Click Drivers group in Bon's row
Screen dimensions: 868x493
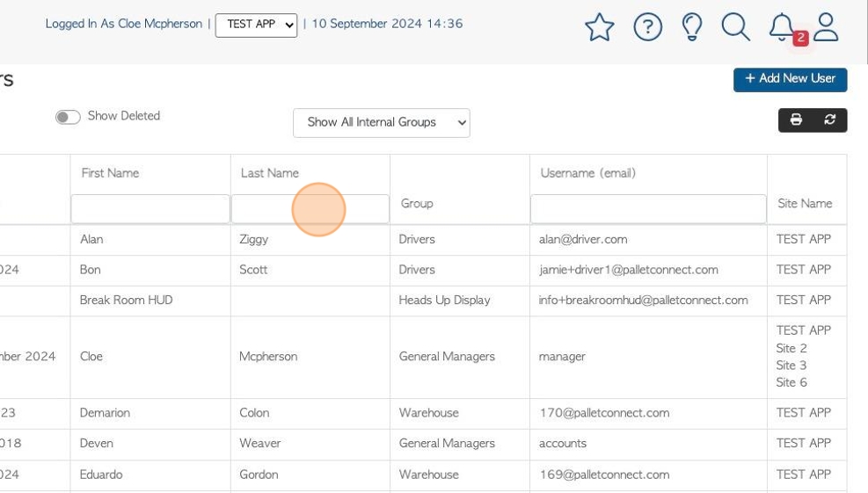coord(417,270)
